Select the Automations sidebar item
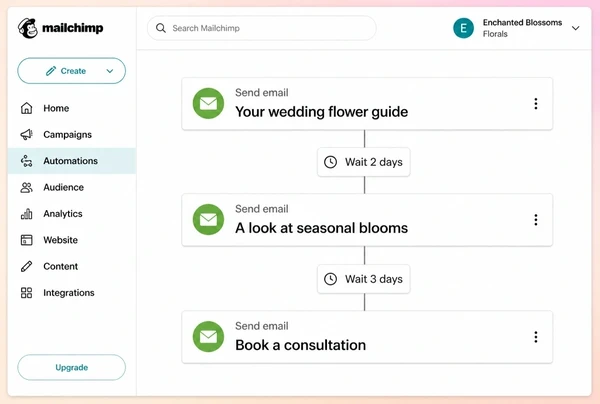600x404 pixels. click(72, 161)
